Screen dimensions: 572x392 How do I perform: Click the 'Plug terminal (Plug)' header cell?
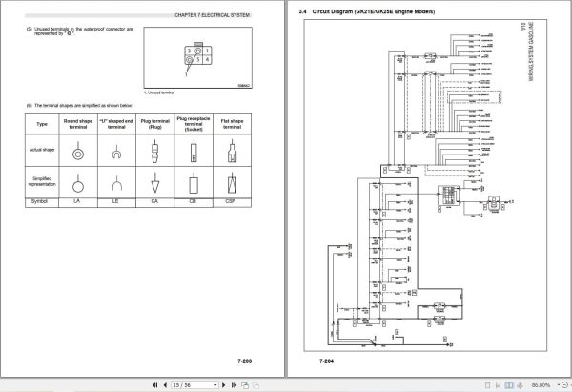[x=155, y=124]
